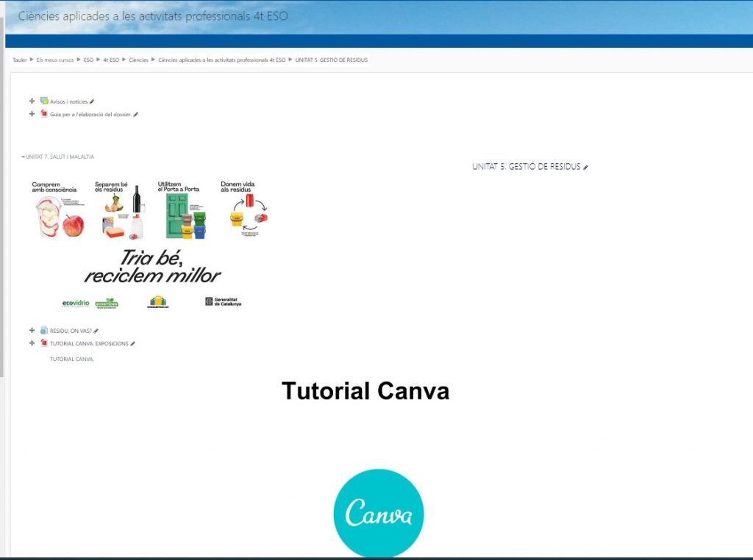Screen dimensions: 753x560
Task: Click pencil icon after Guia per a l'elaboració del dossier
Action: click(136, 115)
